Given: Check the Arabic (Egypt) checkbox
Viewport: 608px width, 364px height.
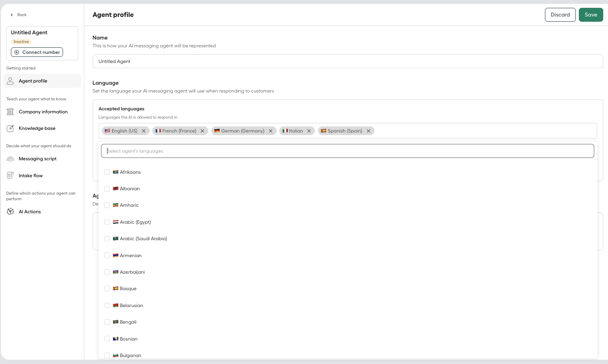Looking at the screenshot, I should 107,222.
